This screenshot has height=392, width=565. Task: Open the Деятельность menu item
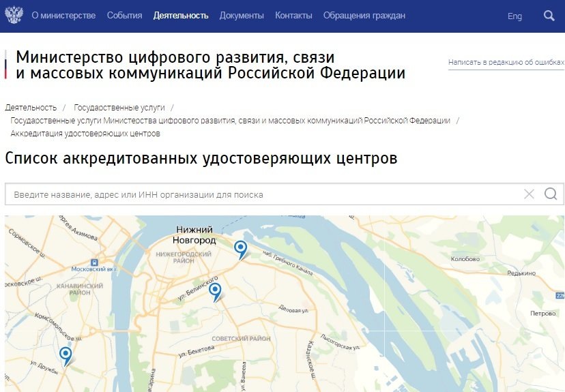pyautogui.click(x=181, y=16)
